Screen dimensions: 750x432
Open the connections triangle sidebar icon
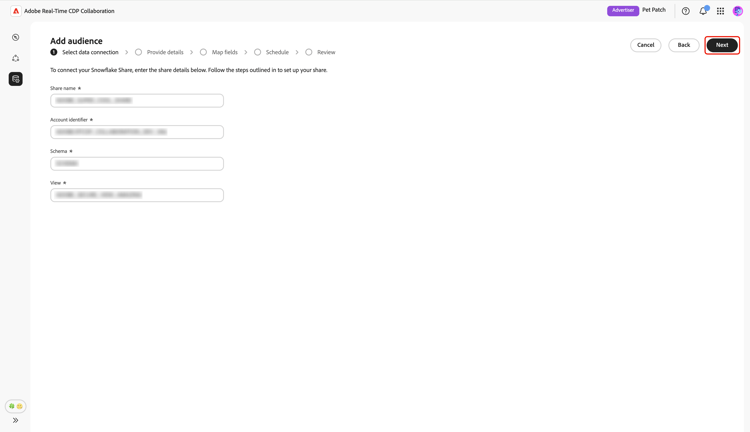[x=16, y=58]
